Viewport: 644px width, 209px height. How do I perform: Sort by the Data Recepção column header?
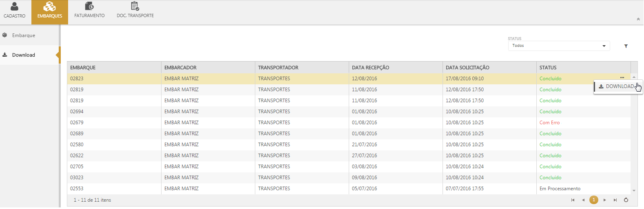click(370, 68)
